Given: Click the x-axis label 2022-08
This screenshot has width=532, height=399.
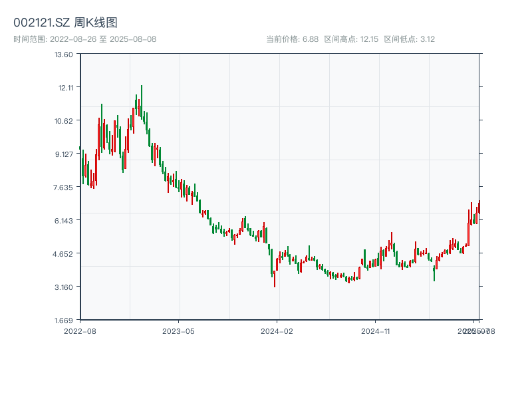Looking at the screenshot, I should 80,331.
